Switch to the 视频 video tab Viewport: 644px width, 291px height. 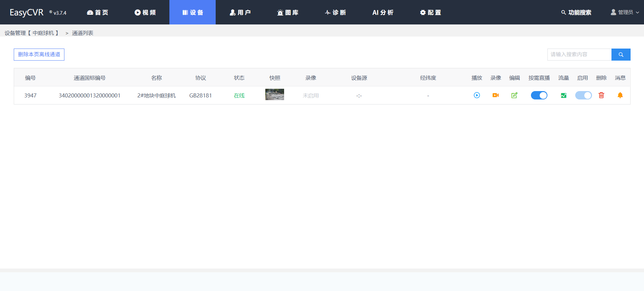pos(145,12)
